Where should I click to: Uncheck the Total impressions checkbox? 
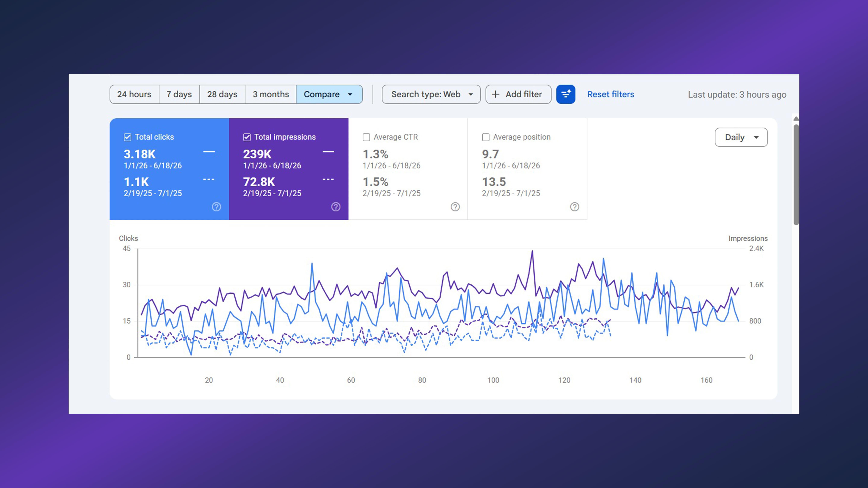click(x=247, y=137)
